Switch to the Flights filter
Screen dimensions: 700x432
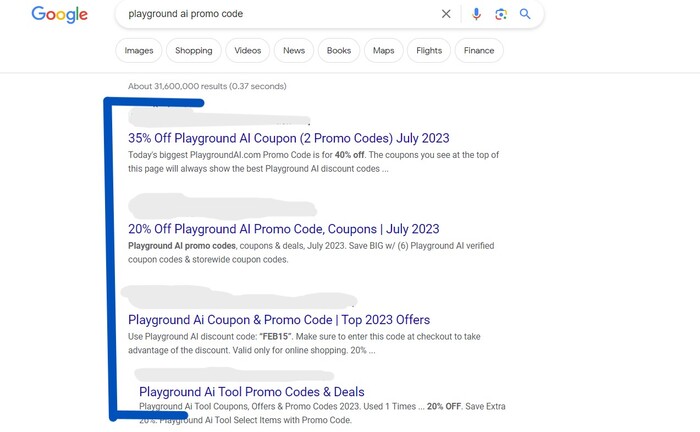(429, 50)
